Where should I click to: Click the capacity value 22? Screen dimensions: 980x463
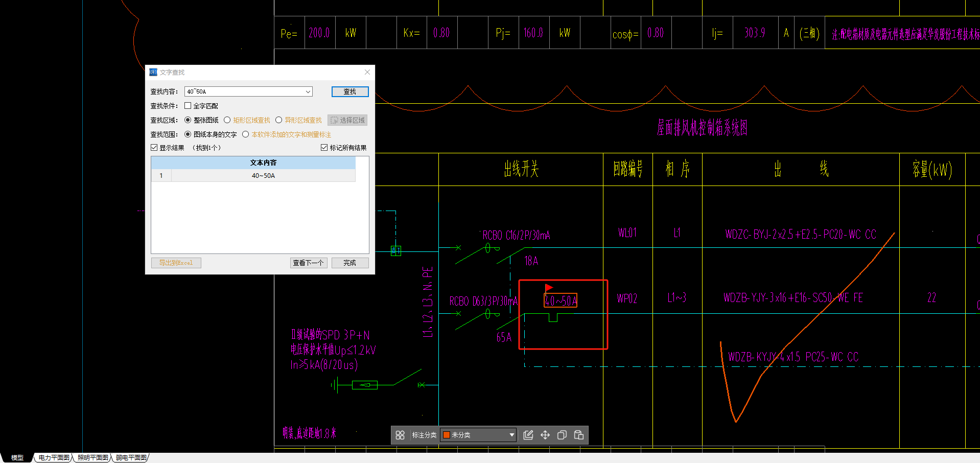point(932,298)
